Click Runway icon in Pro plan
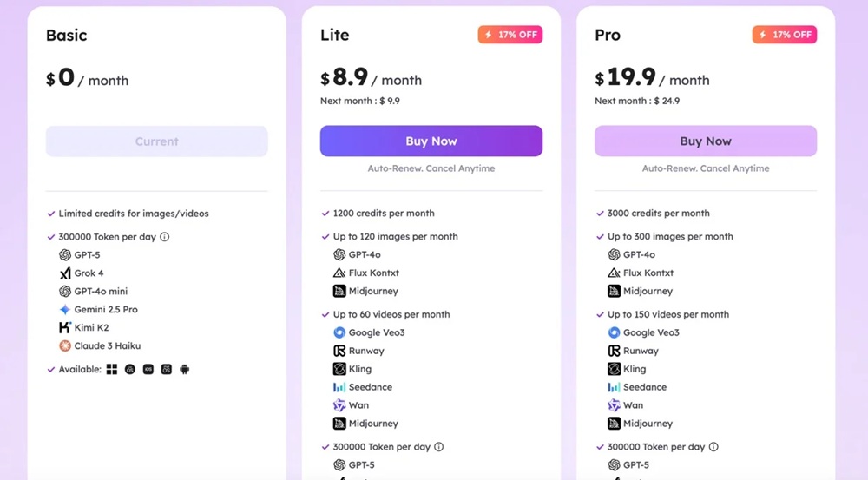Screen dimensions: 868x480 point(614,351)
